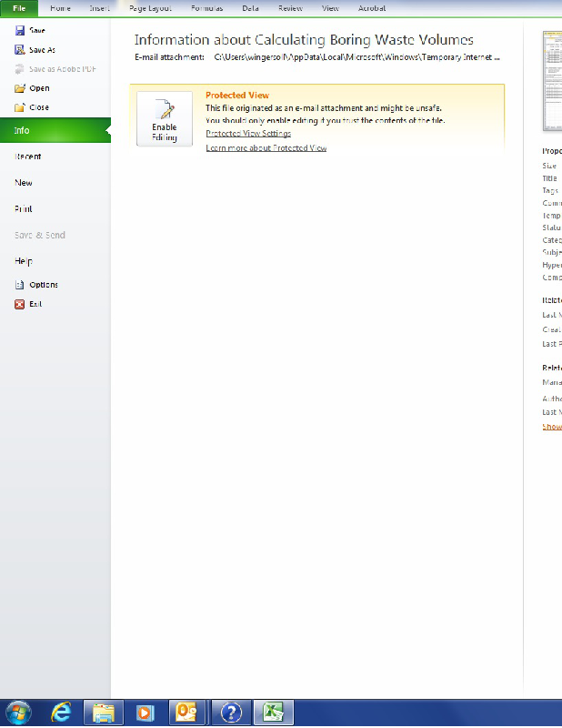Select the Recent tab in Backstage
Image resolution: width=562 pixels, height=728 pixels.
point(27,157)
